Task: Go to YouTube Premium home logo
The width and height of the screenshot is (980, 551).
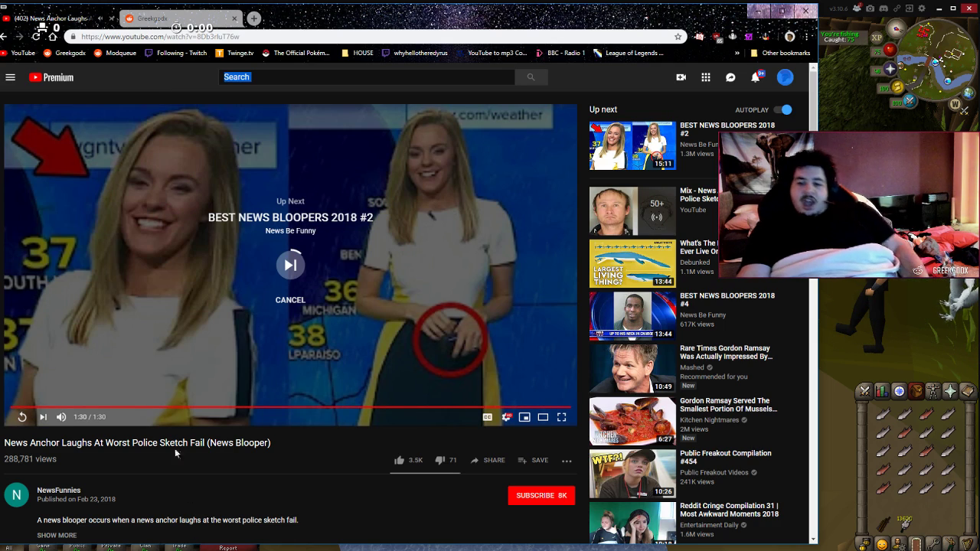Action: [51, 77]
